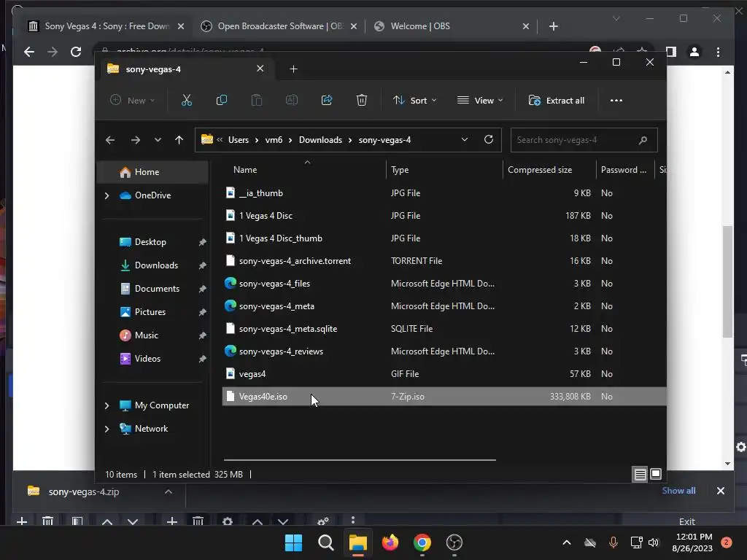Go forward in Explorer navigation
This screenshot has width=747, height=560.
coord(135,140)
